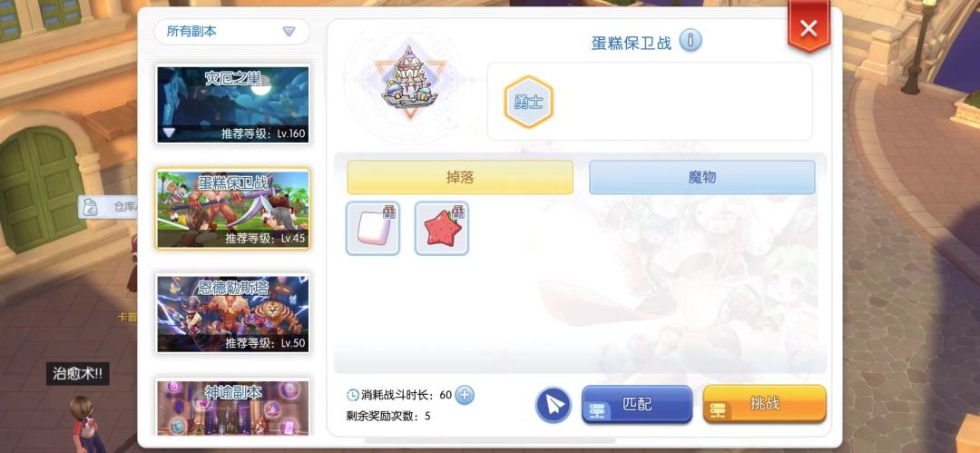Viewport: 980px width, 453px height.
Task: Click the orange 挑战 button
Action: click(x=764, y=404)
